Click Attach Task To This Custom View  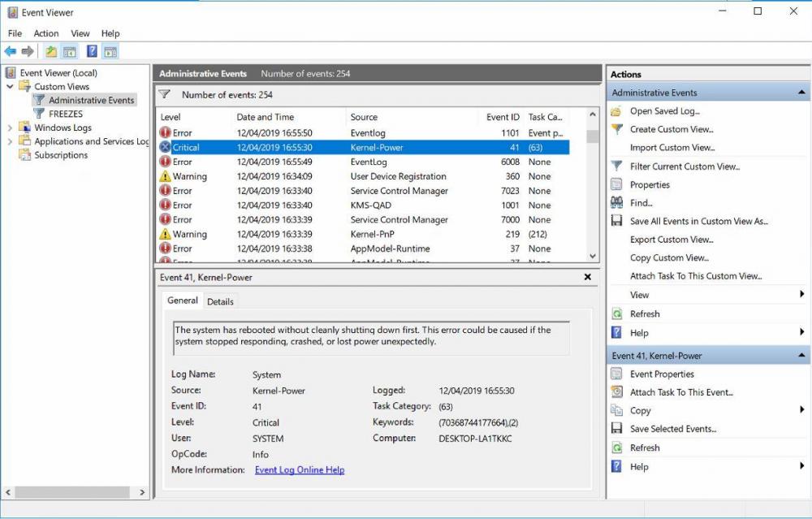coord(696,276)
